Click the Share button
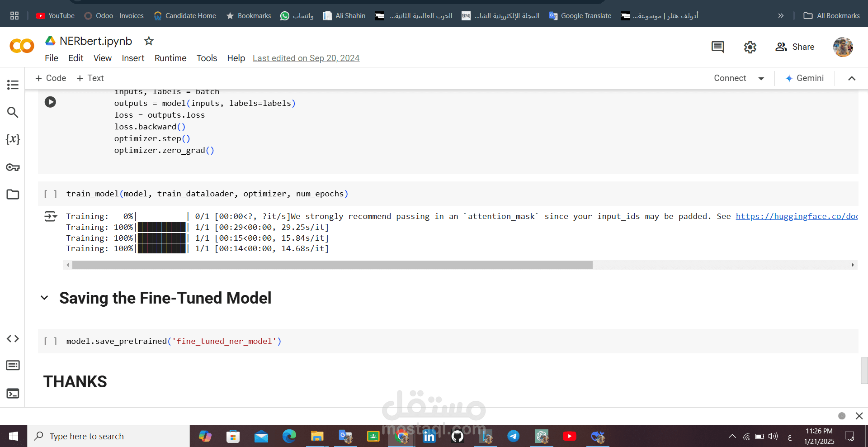This screenshot has width=868, height=447. (x=795, y=47)
